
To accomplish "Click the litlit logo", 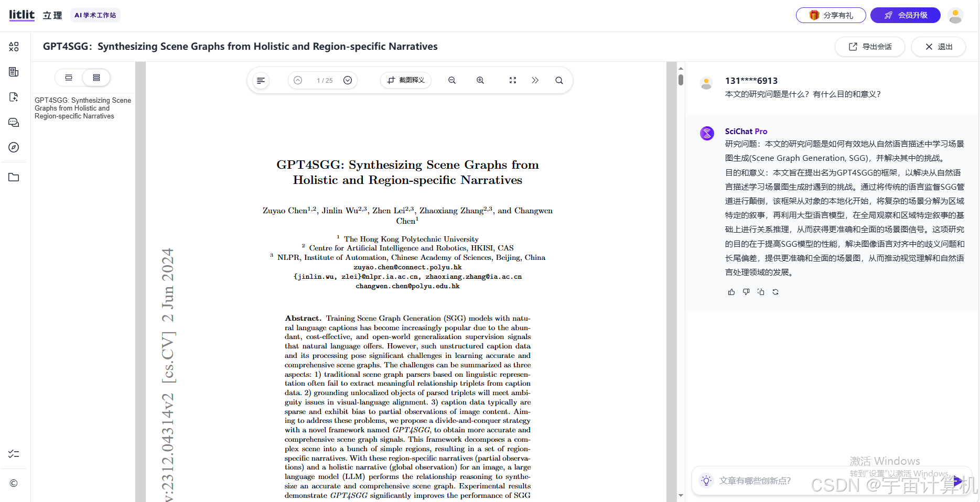I will (x=21, y=15).
